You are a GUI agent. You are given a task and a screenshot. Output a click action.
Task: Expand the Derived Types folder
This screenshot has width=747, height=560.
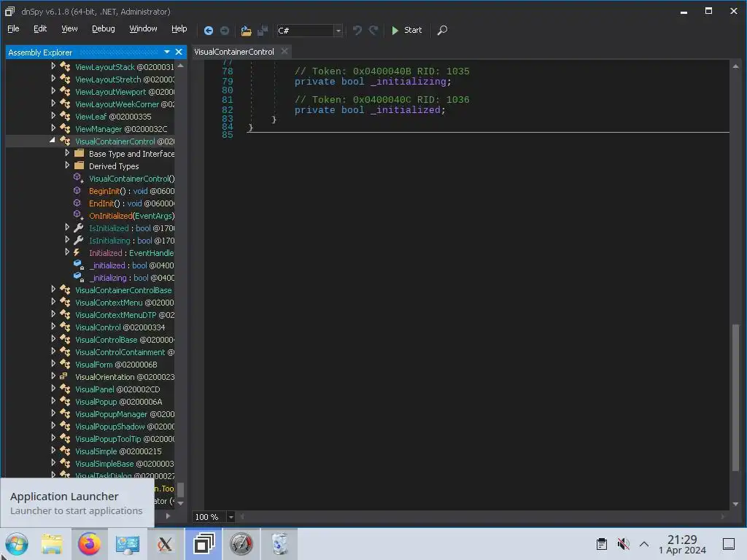tap(67, 166)
